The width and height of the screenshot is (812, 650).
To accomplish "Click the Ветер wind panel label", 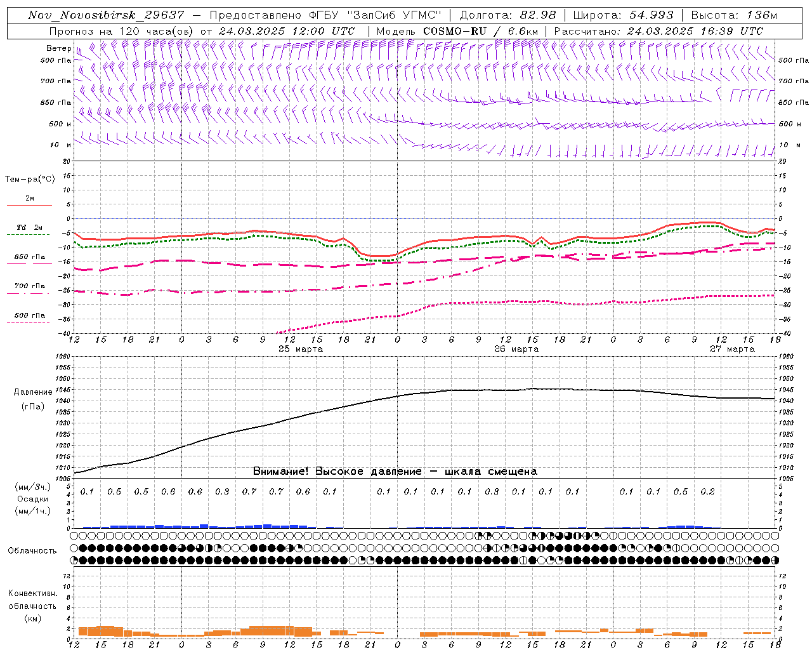I will pyautogui.click(x=58, y=48).
